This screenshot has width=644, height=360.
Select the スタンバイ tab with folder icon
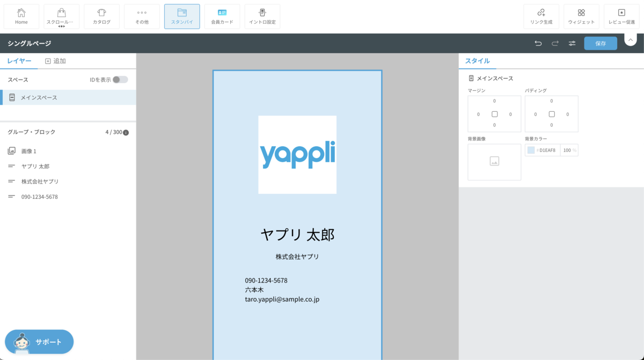[182, 17]
